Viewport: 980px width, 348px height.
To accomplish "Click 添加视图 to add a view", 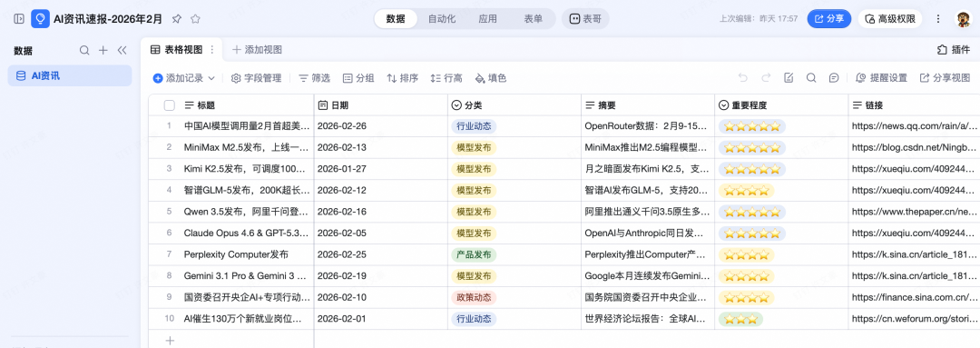I will click(257, 49).
